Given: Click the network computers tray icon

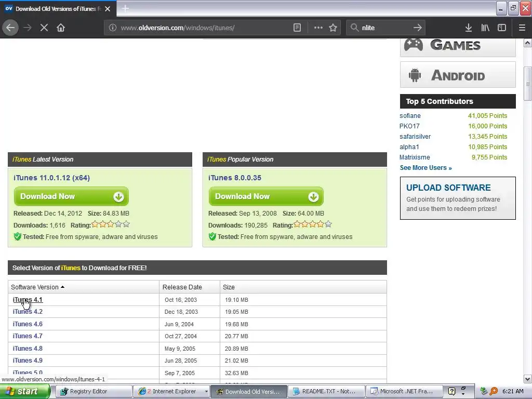Looking at the screenshot, I should pyautogui.click(x=484, y=391).
